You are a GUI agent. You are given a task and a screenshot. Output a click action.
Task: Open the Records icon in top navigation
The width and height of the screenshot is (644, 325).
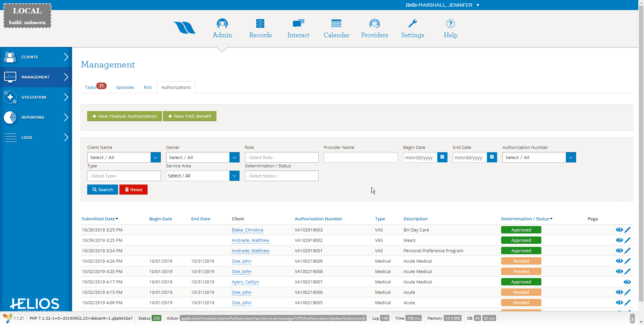[x=260, y=24]
